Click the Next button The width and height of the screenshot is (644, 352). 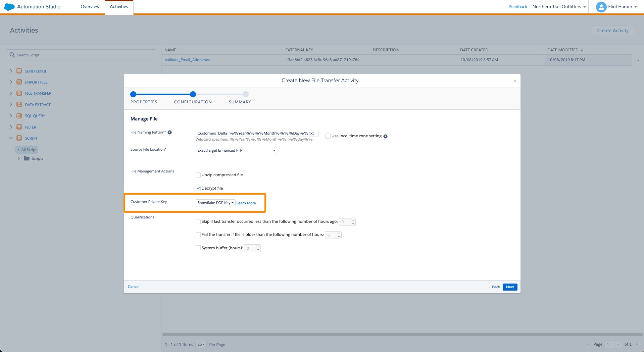click(510, 287)
